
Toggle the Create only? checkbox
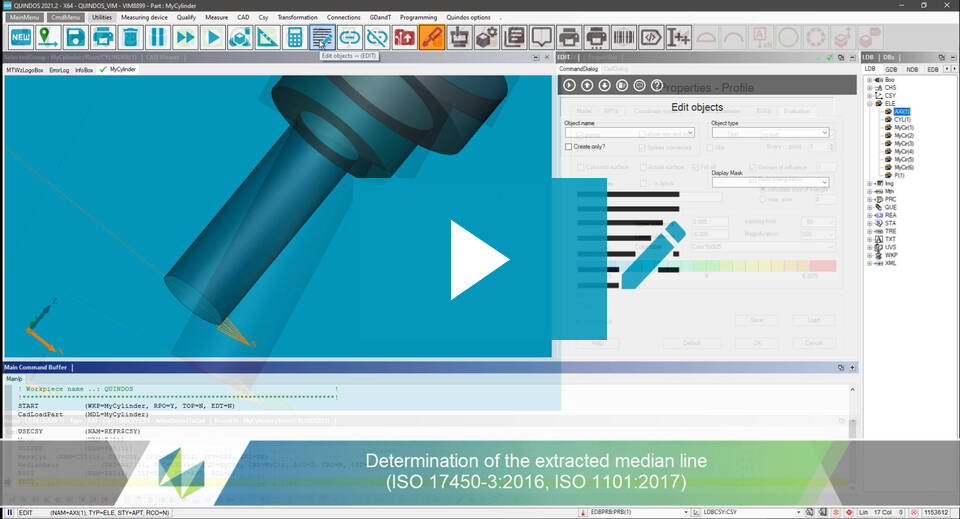click(568, 147)
